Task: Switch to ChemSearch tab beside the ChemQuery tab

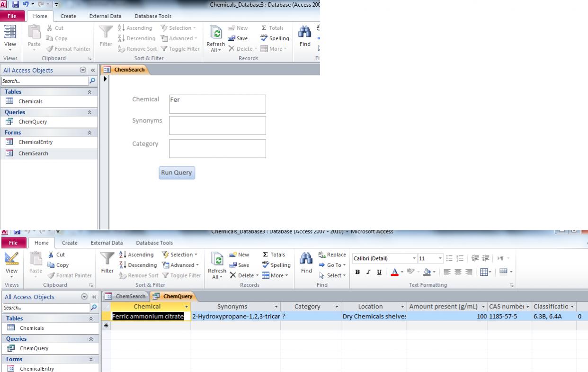Action: click(x=126, y=297)
